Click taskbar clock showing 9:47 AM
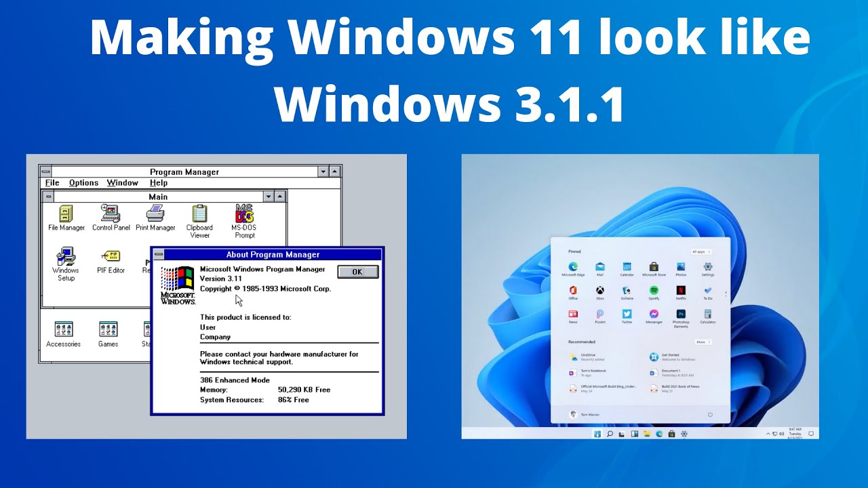 click(x=795, y=433)
